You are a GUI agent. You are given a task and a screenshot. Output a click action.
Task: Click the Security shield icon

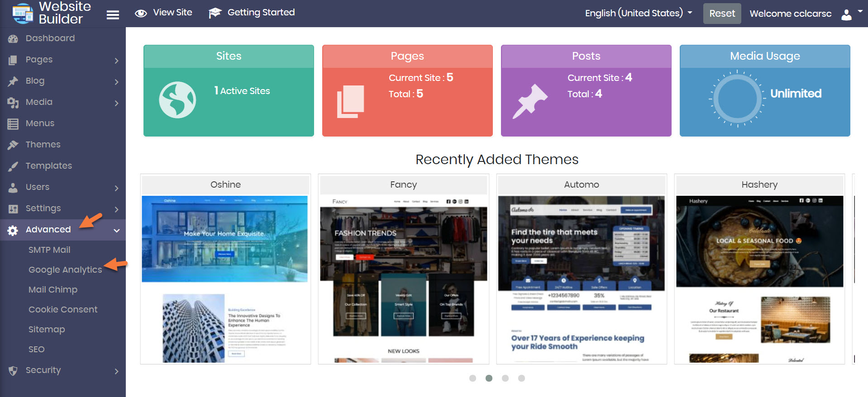tap(13, 371)
